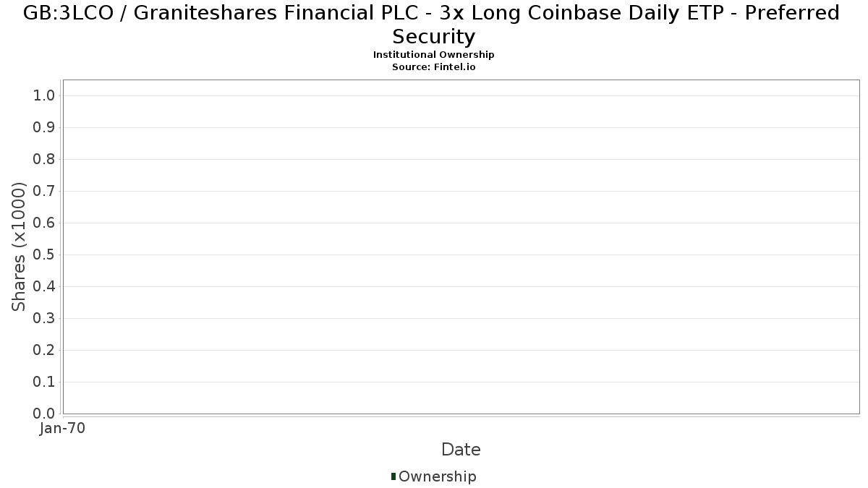Choose the 0.3 y-axis tick label
The image size is (868, 488).
pos(44,319)
